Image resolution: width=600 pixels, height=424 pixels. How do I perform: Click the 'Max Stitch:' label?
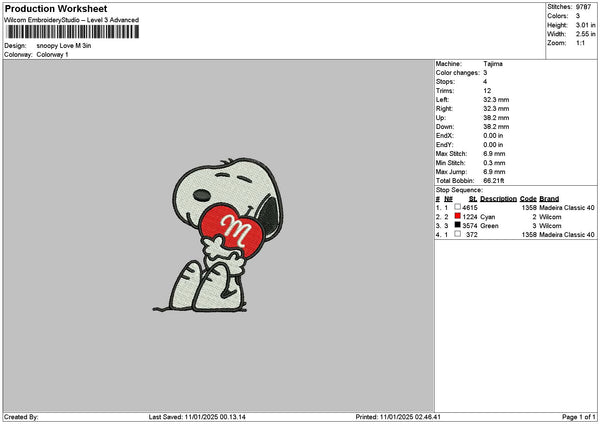pos(452,154)
